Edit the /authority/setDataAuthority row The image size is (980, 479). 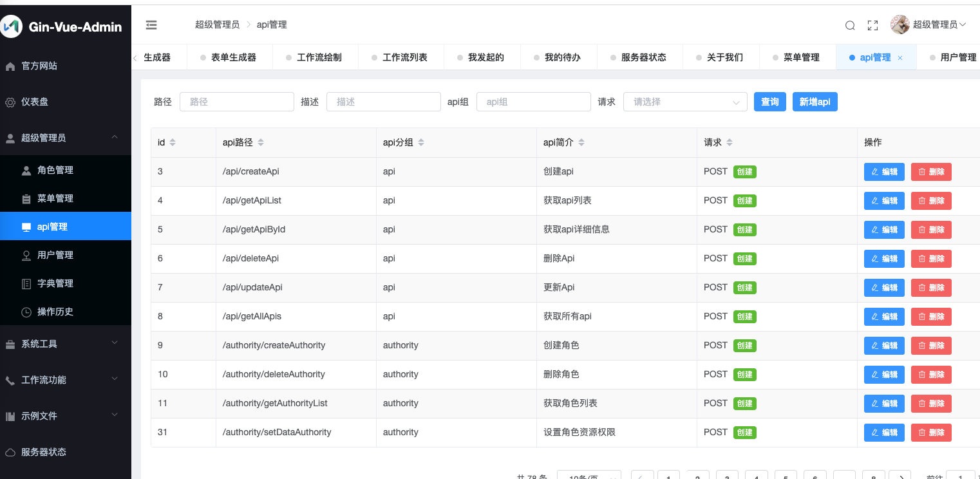point(884,433)
